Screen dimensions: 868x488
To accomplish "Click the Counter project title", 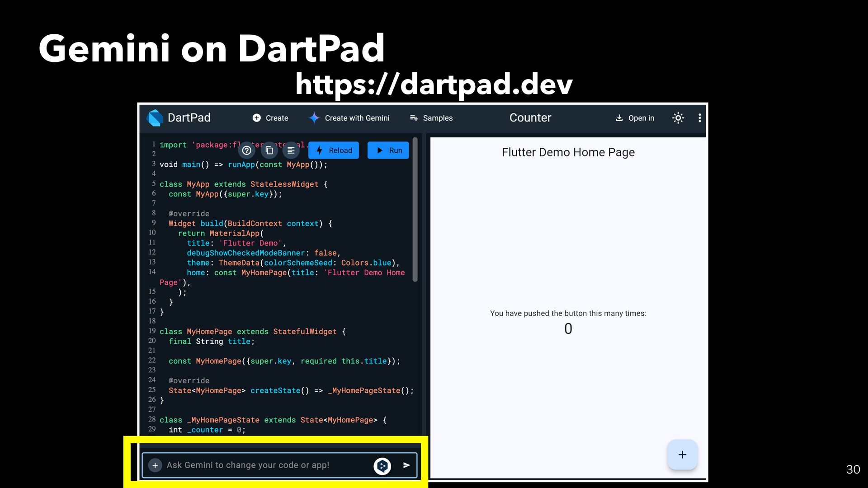I will tap(530, 118).
